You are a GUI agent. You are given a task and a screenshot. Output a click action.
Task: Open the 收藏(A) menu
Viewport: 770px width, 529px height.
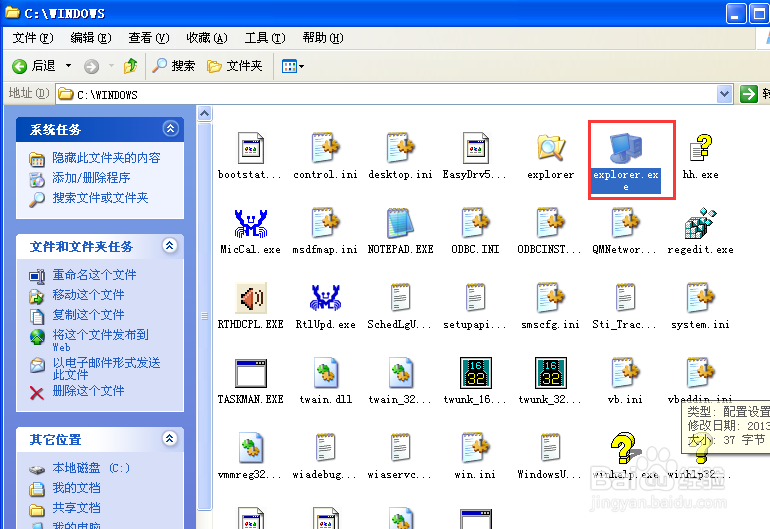pos(207,38)
